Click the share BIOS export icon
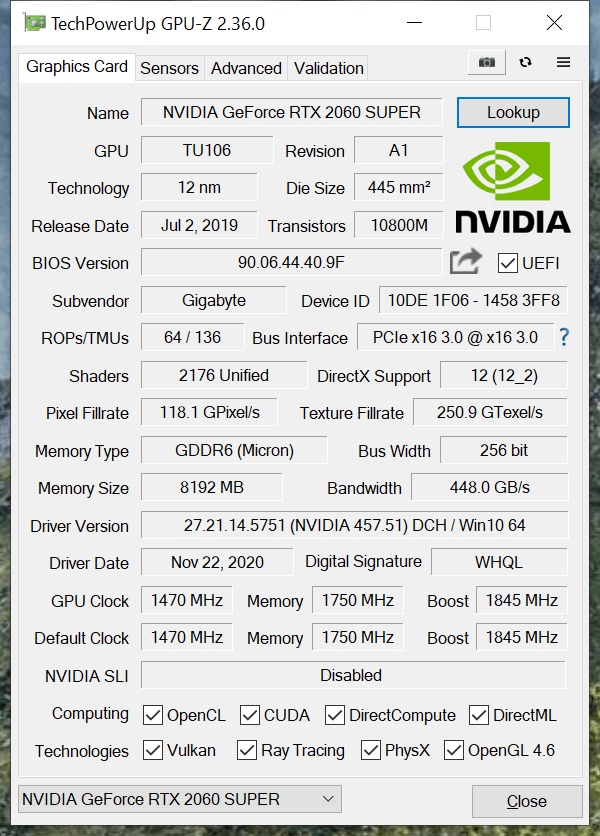This screenshot has width=600, height=836. [466, 262]
